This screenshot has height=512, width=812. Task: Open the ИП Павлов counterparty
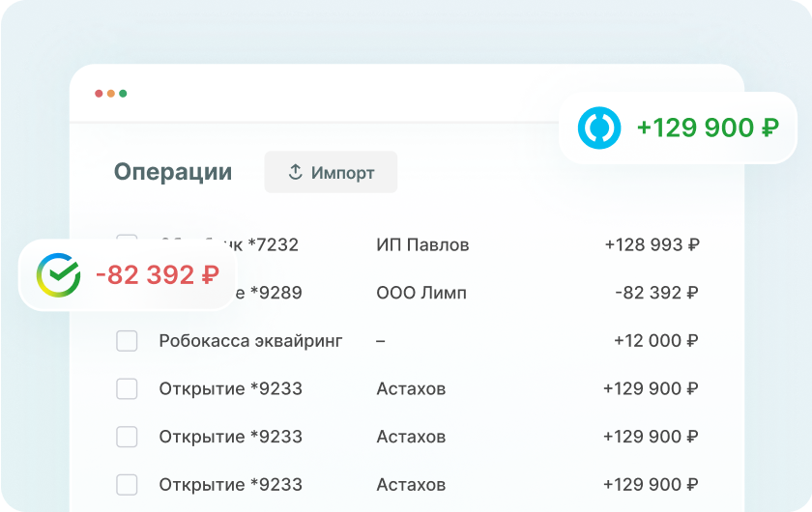coord(422,245)
